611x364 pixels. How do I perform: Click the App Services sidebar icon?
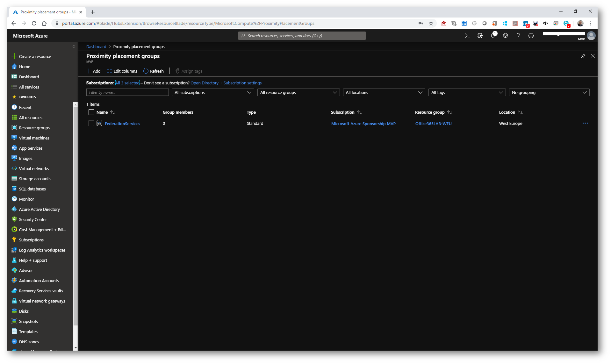tap(14, 148)
